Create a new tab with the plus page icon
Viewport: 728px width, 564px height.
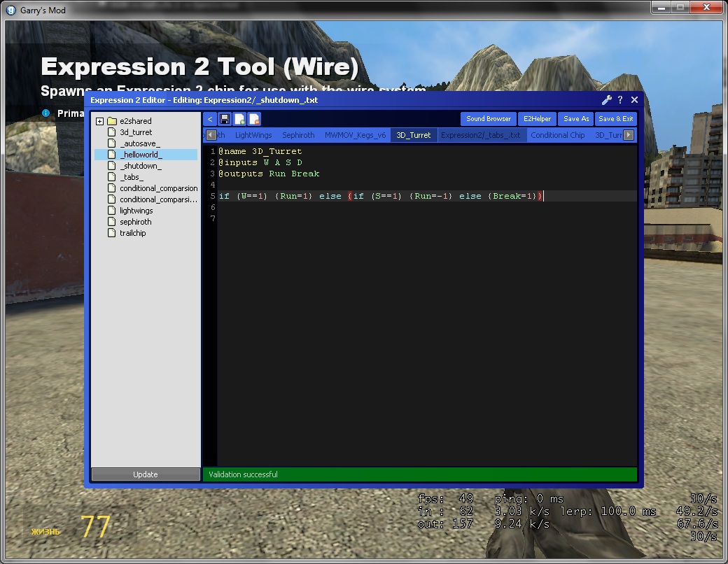(239, 119)
